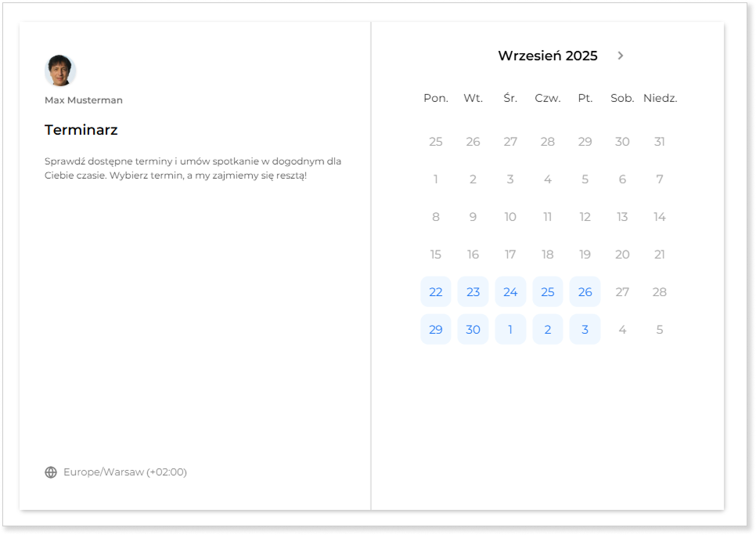The image size is (756, 535).
Task: Pick Wednesday, September 24
Action: click(x=510, y=292)
